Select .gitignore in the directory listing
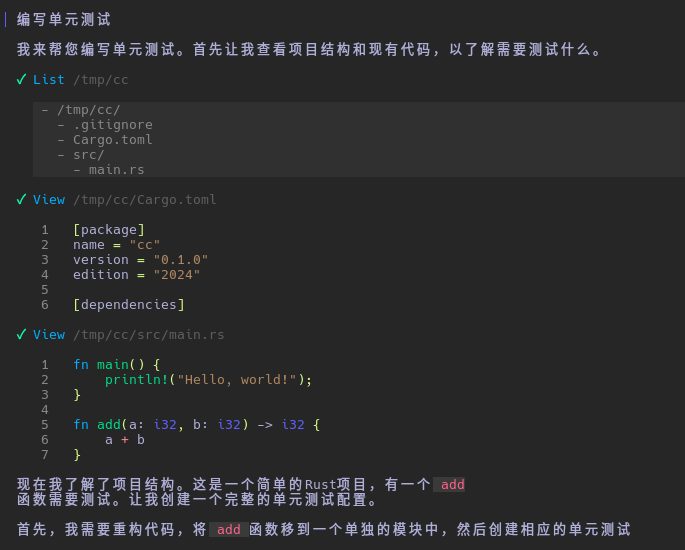The height and width of the screenshot is (550, 685). pyautogui.click(x=112, y=125)
